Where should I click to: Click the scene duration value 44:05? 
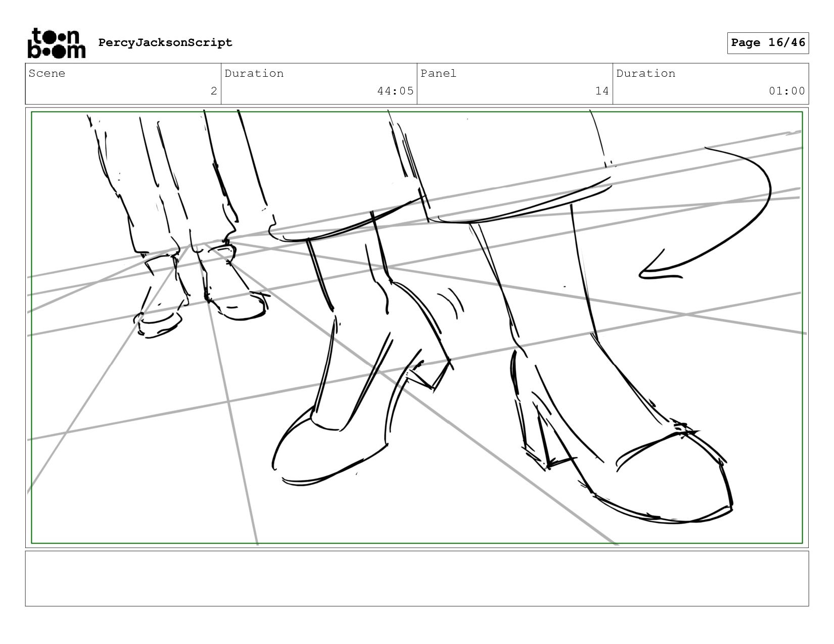click(395, 91)
